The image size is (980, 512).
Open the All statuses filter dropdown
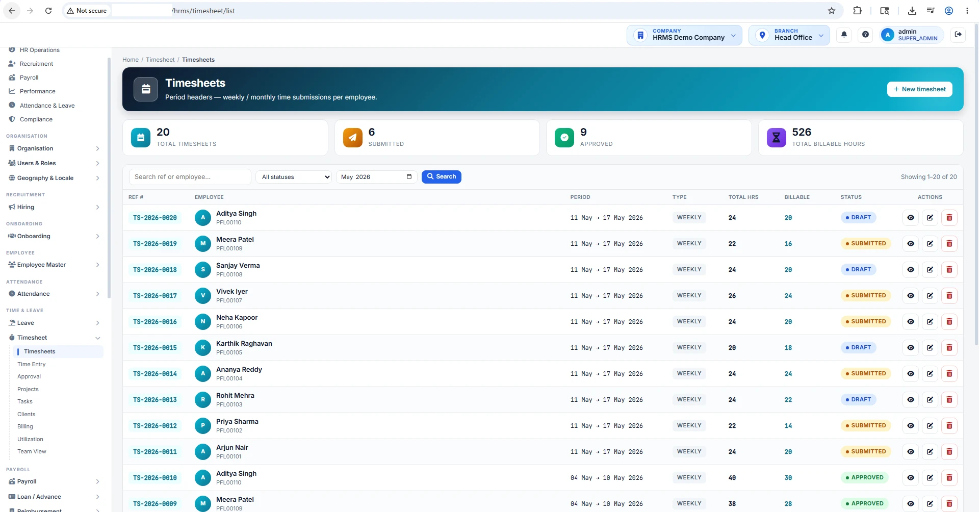click(294, 177)
